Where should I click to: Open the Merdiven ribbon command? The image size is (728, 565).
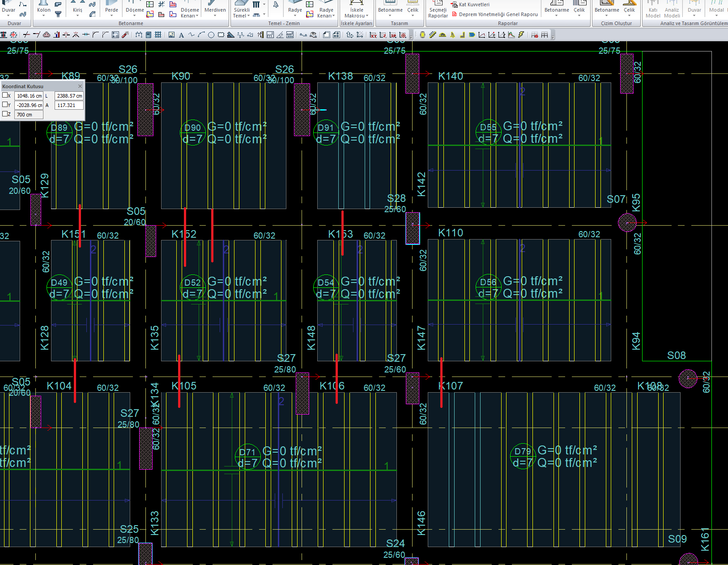click(x=215, y=10)
